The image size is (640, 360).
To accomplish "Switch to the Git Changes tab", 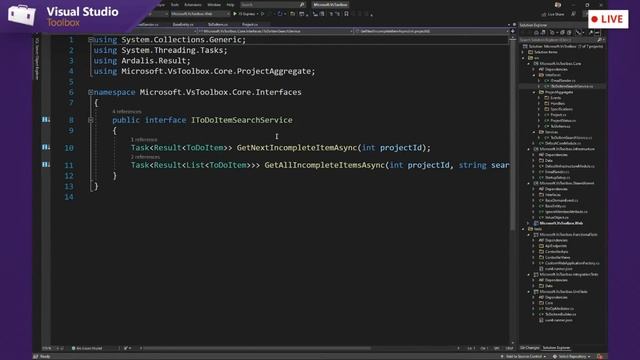I will (x=530, y=348).
